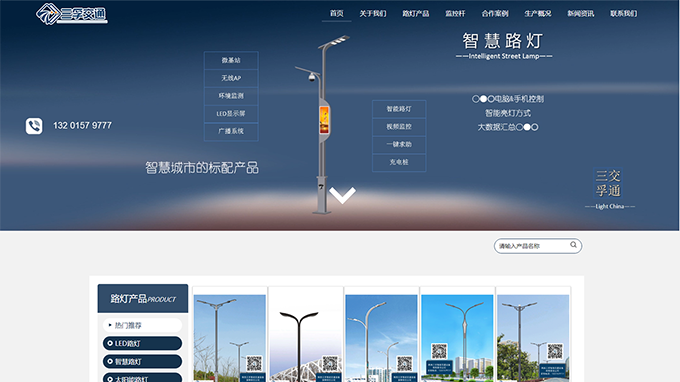Click the white down-chevron scroll arrow
Viewport: 680px width, 382px height.
click(342, 195)
